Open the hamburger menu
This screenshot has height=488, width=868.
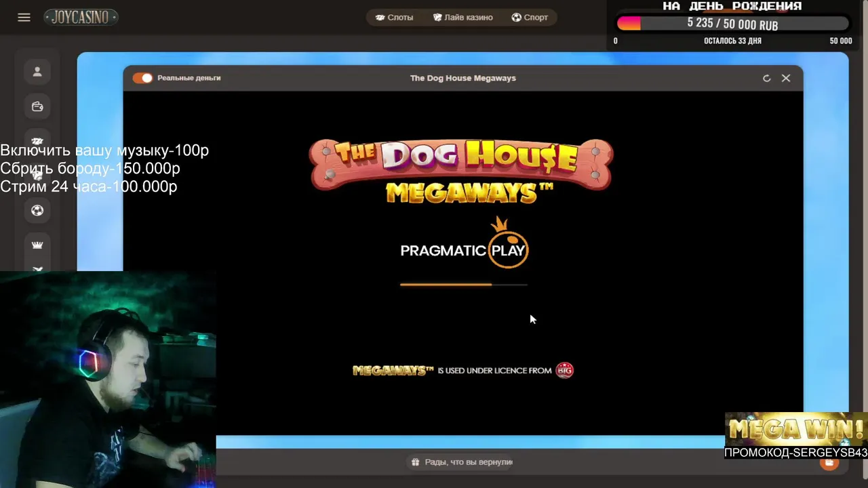[24, 18]
